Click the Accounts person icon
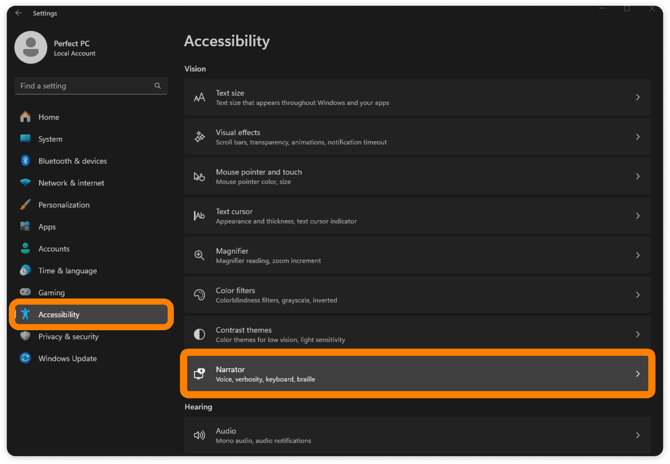The height and width of the screenshot is (464, 670). click(x=25, y=248)
